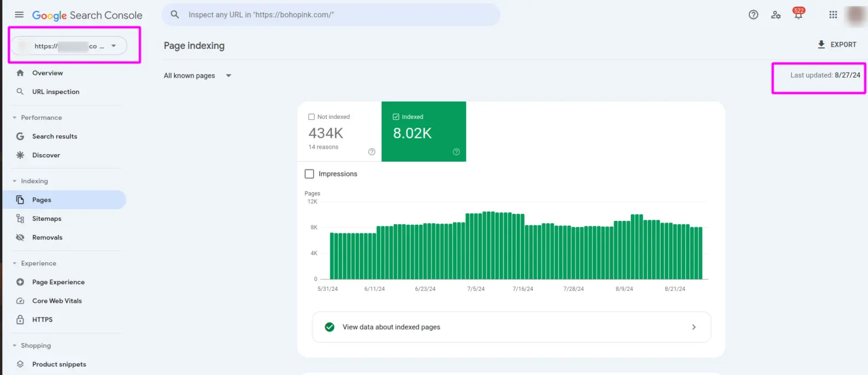Select the 434K Not indexed card
868x375 pixels.
pos(339,131)
